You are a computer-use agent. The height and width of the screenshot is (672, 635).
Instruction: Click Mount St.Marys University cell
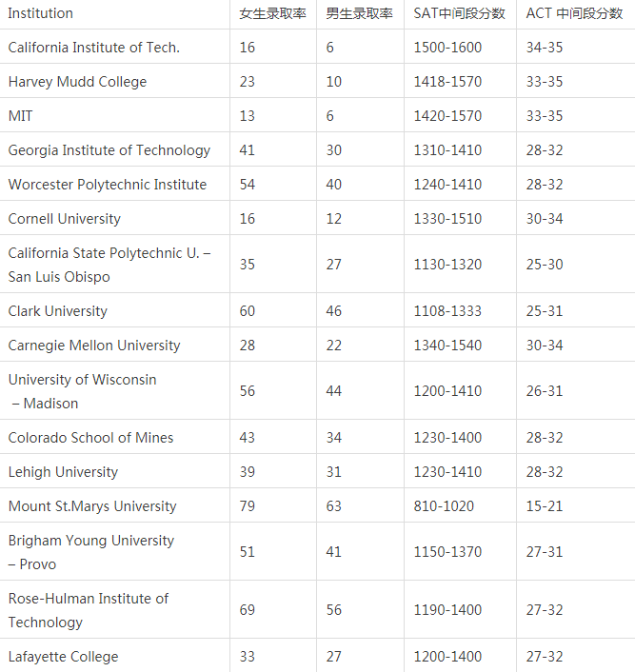click(x=92, y=506)
